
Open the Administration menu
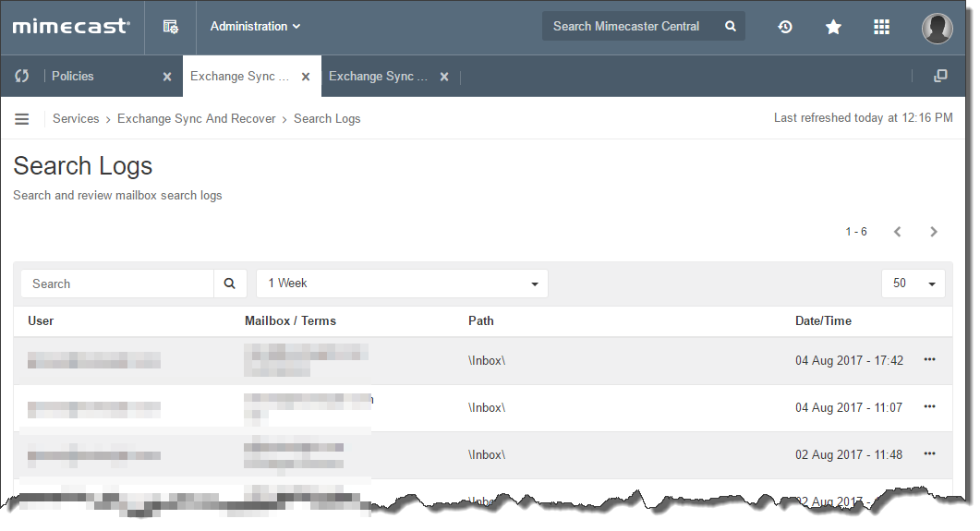tap(255, 26)
